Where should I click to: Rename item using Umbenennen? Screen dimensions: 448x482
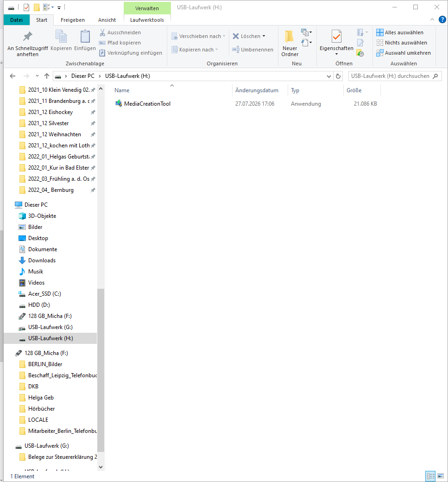(x=252, y=50)
